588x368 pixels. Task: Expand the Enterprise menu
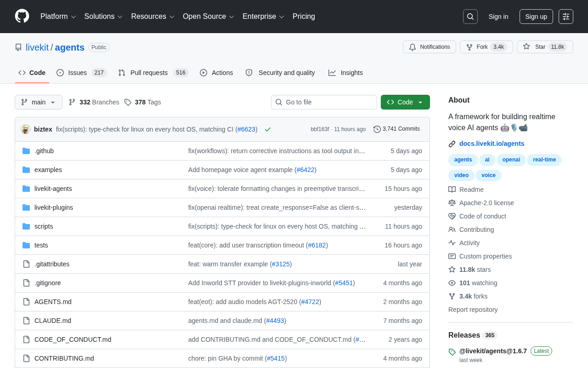tap(264, 17)
